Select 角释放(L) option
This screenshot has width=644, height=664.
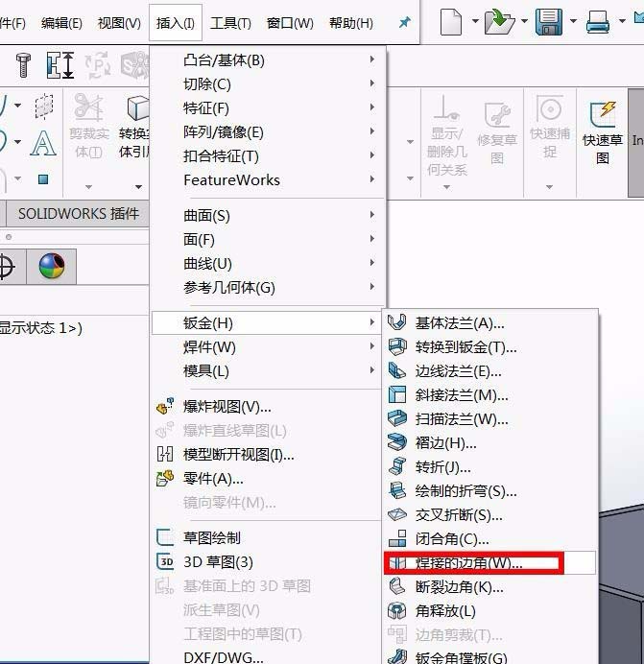[490, 610]
